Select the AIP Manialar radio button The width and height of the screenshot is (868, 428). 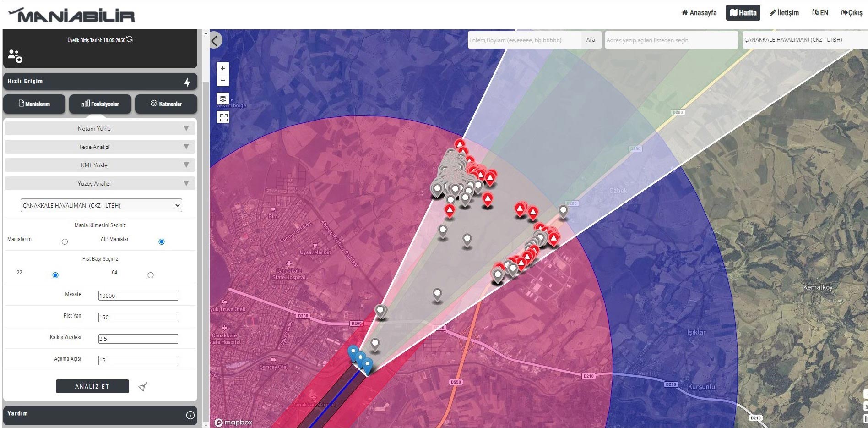(161, 241)
